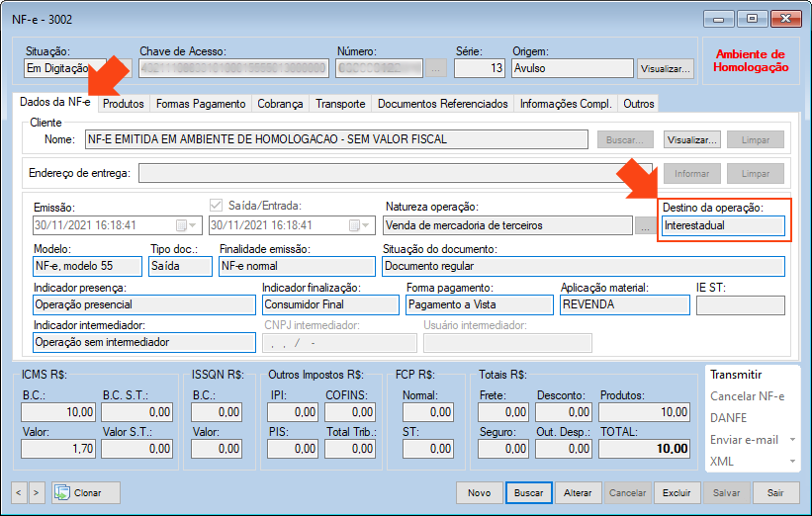Maximize the NF-e window
Image resolution: width=812 pixels, height=516 pixels.
click(753, 18)
